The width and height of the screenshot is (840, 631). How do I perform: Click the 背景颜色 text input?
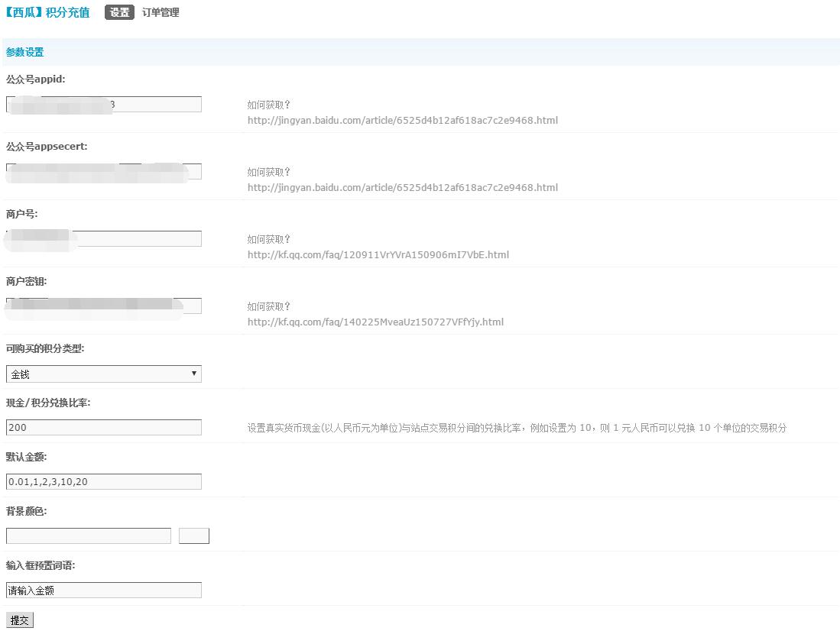tap(89, 536)
